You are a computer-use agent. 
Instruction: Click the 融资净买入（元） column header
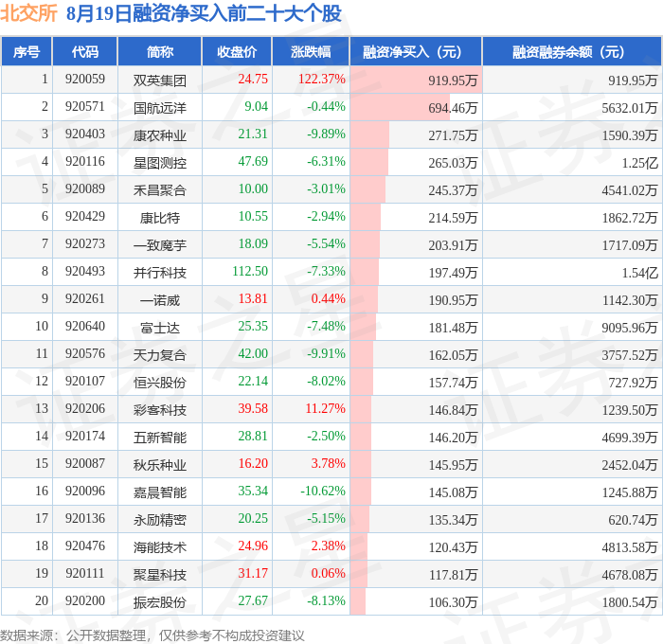tap(416, 51)
